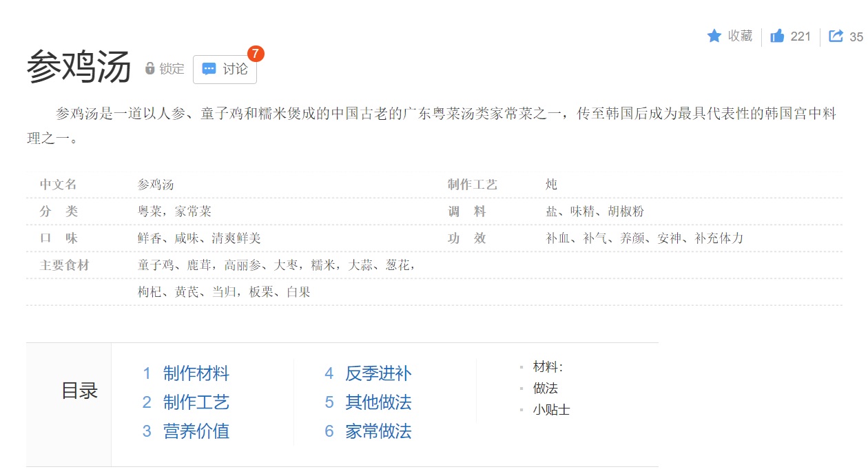The height and width of the screenshot is (476, 868).
Task: Click the 主要食材 field label
Action: [65, 265]
